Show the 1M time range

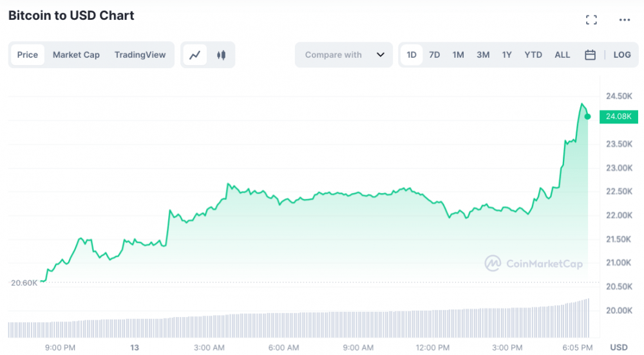coord(458,55)
